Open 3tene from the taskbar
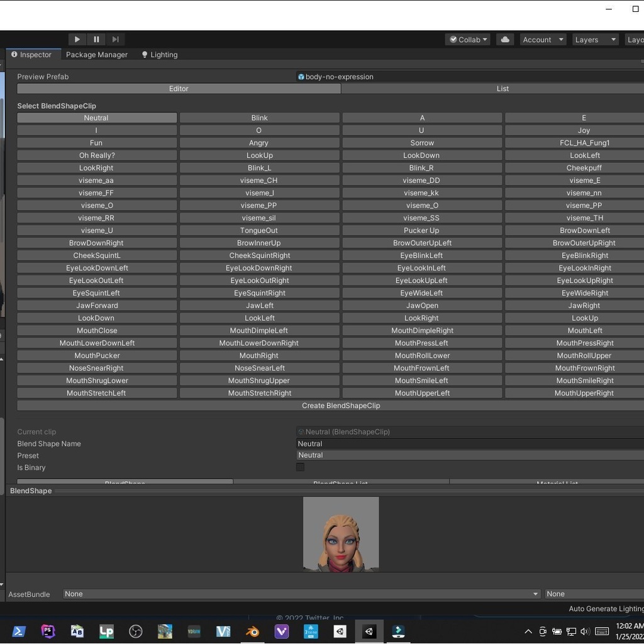The image size is (644, 644). (x=311, y=631)
